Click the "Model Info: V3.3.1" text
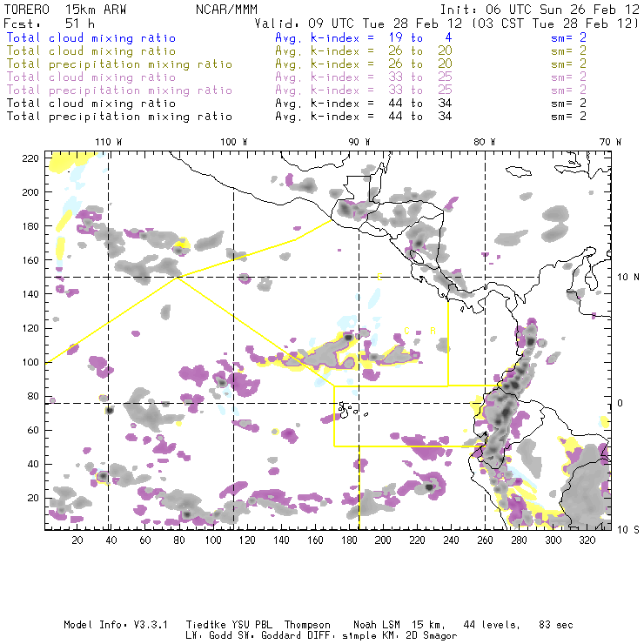This screenshot has height=644, width=644. click(x=116, y=625)
